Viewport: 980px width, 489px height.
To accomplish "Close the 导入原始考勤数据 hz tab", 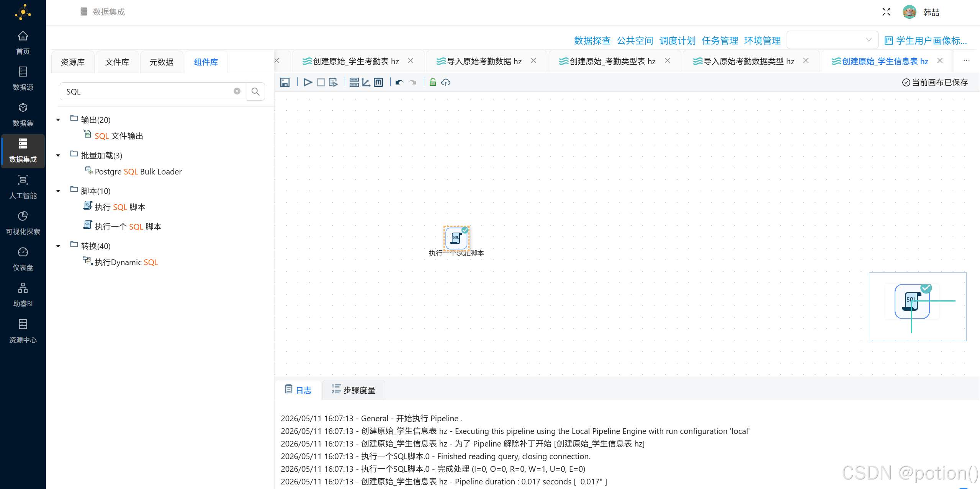I will [533, 61].
